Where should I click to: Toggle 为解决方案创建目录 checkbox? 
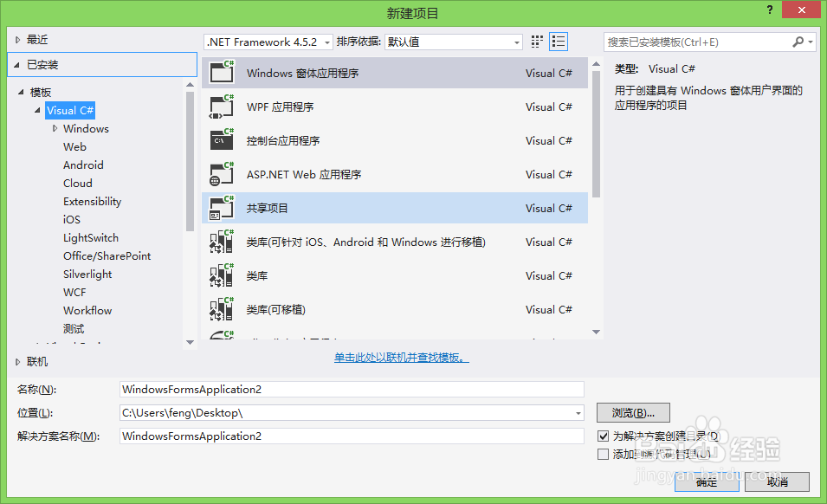click(x=604, y=436)
